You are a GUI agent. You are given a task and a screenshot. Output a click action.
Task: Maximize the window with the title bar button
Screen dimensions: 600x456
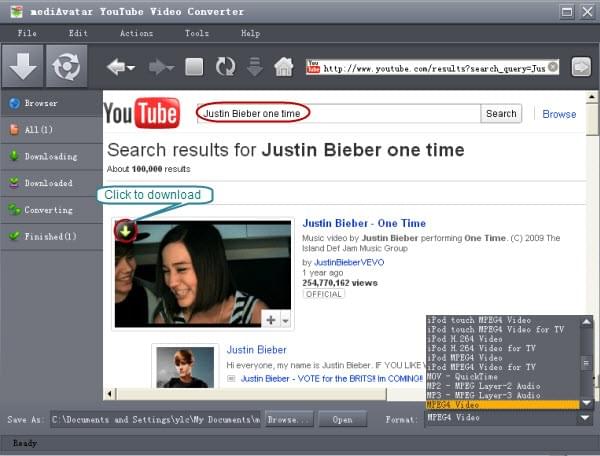pyautogui.click(x=567, y=12)
